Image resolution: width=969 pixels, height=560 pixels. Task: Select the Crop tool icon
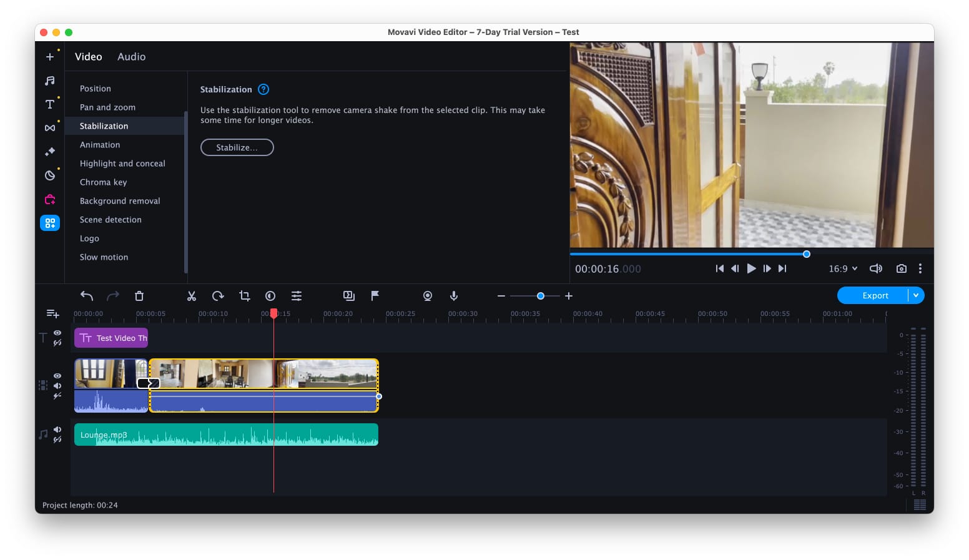tap(244, 296)
